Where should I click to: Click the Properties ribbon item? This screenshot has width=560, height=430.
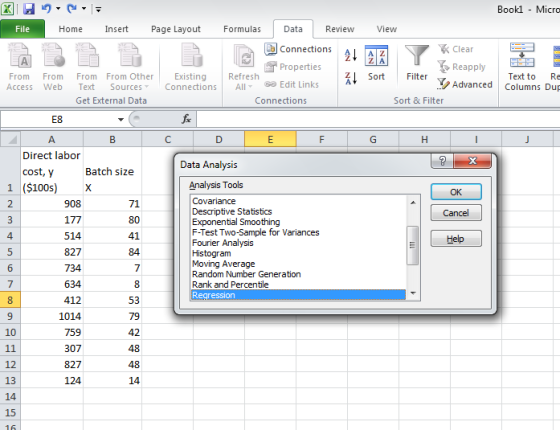click(293, 67)
